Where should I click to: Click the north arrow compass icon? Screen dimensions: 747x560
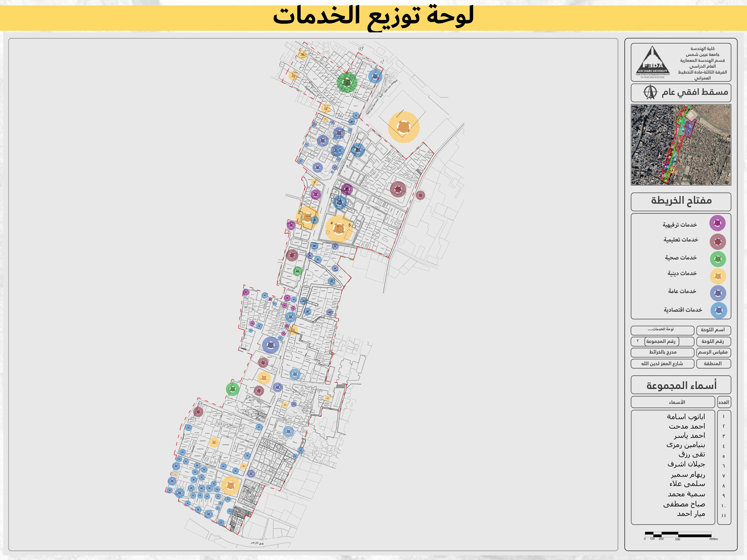point(650,93)
